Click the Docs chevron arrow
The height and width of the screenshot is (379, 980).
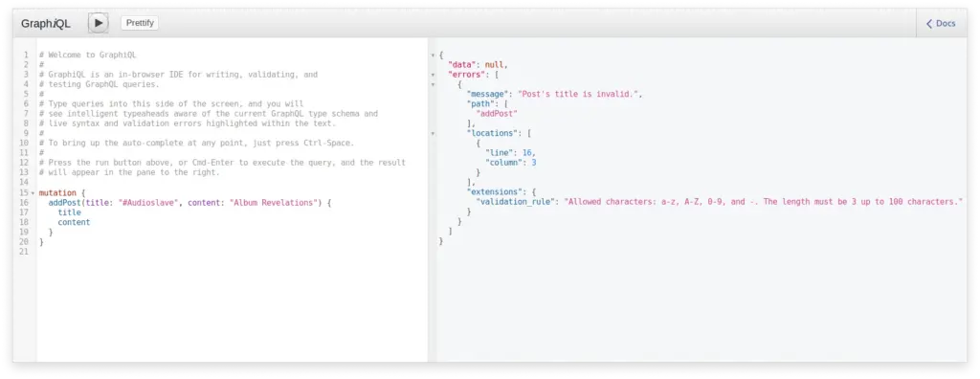929,23
